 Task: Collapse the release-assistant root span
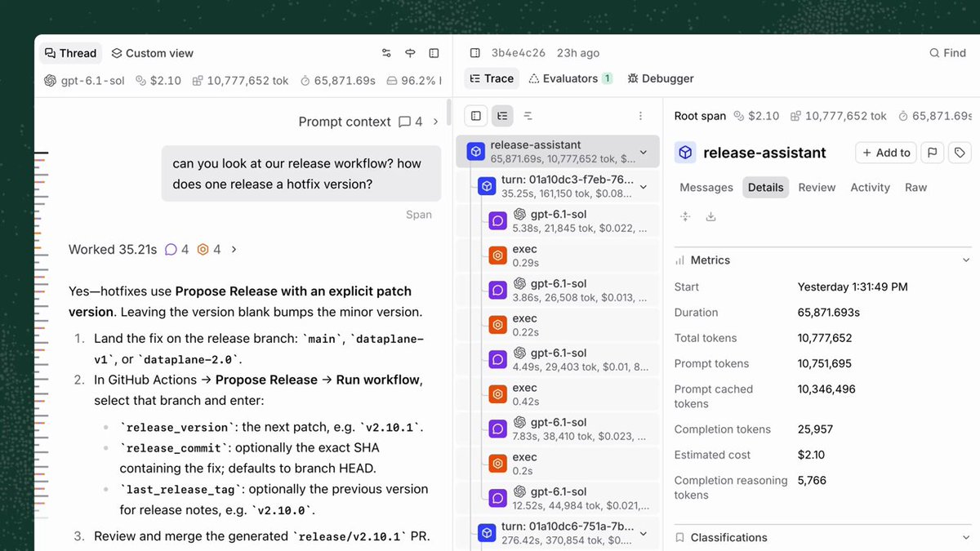click(644, 152)
